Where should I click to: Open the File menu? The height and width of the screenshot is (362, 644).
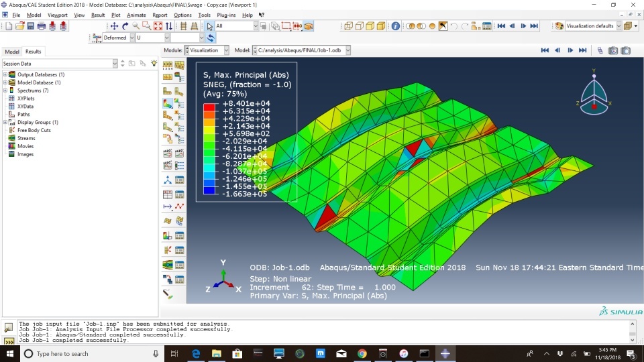click(x=16, y=15)
